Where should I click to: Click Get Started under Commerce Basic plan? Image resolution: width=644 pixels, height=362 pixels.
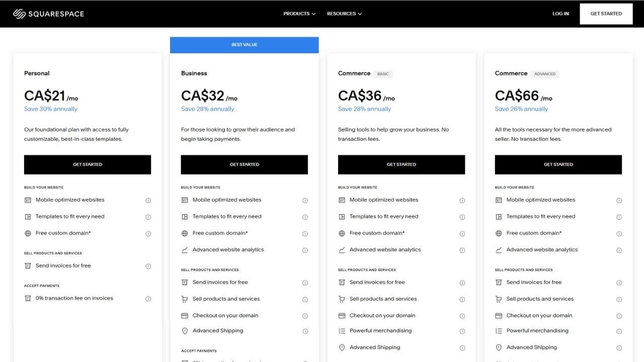point(401,164)
